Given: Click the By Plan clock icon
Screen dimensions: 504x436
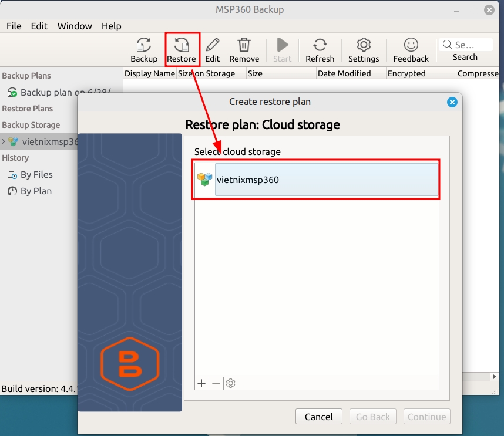Looking at the screenshot, I should point(12,191).
